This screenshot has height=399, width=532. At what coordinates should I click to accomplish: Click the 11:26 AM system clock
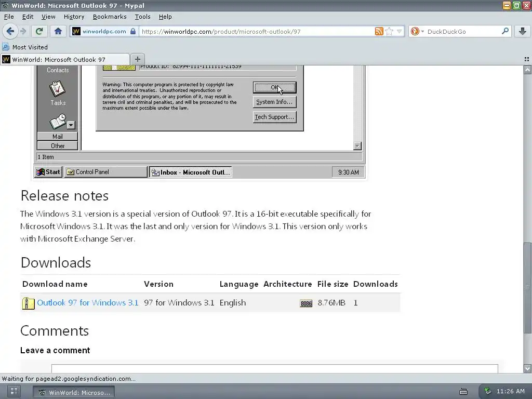[510, 391]
